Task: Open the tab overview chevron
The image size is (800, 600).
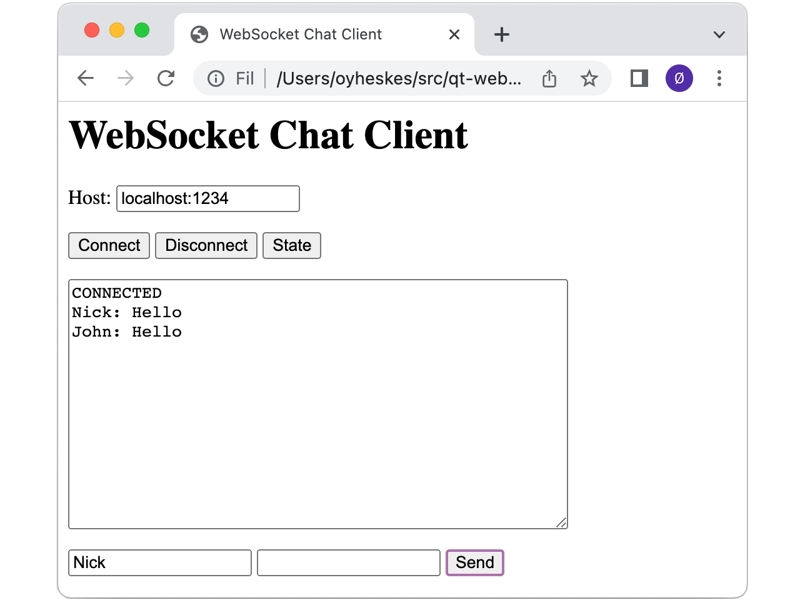Action: click(718, 34)
